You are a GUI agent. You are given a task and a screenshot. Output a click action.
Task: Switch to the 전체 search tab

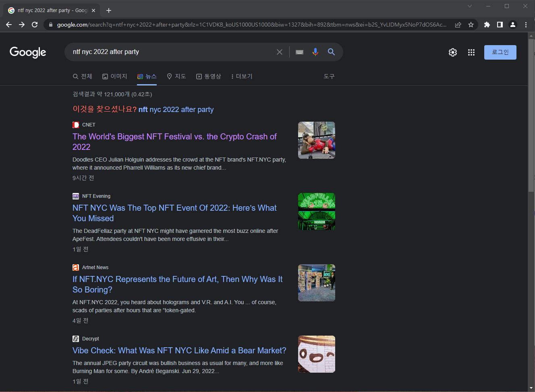[83, 76]
